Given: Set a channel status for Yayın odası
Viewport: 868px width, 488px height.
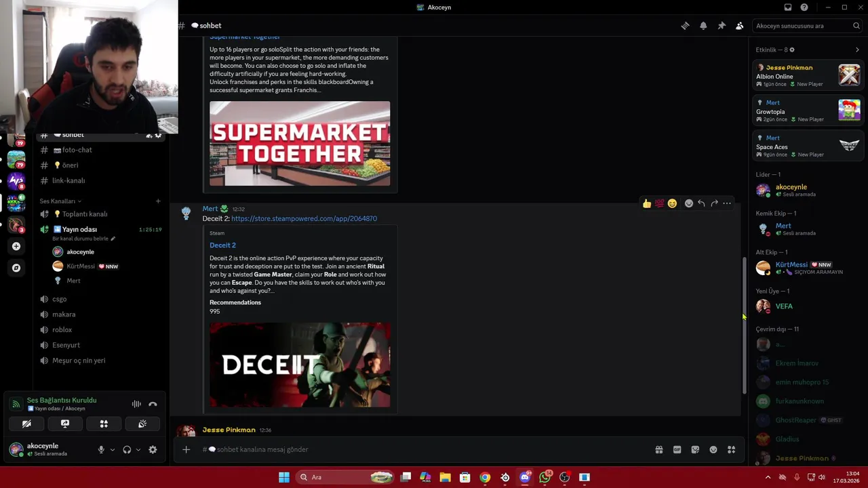Looking at the screenshot, I should point(84,239).
